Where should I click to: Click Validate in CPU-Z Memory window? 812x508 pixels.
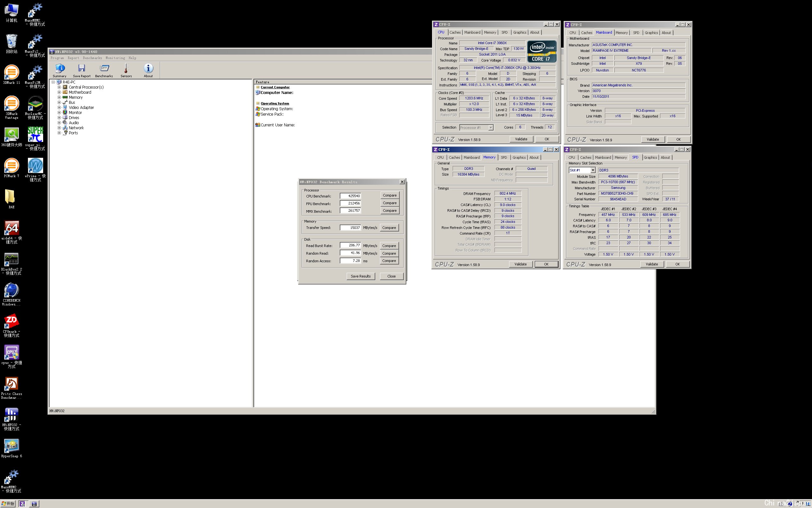point(521,264)
